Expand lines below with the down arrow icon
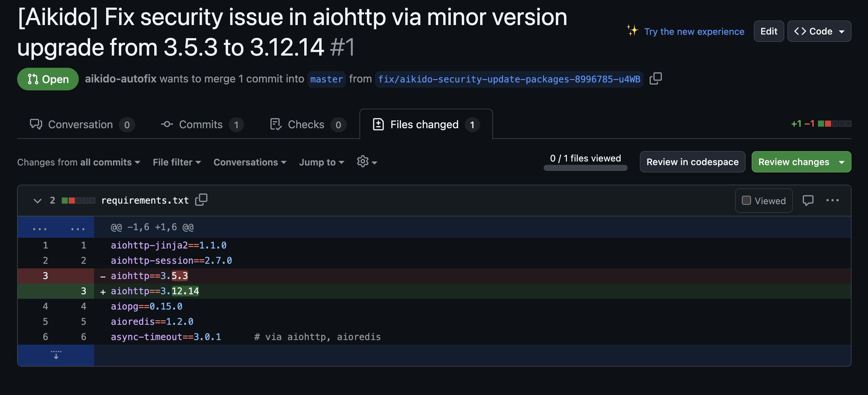Viewport: 868px width, 395px height. click(x=56, y=355)
